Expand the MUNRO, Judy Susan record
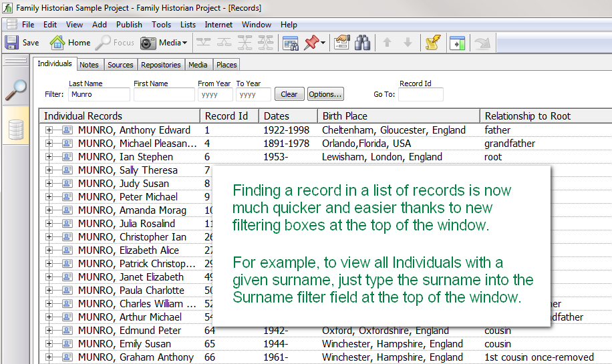Image resolution: width=612 pixels, height=364 pixels. (x=49, y=184)
